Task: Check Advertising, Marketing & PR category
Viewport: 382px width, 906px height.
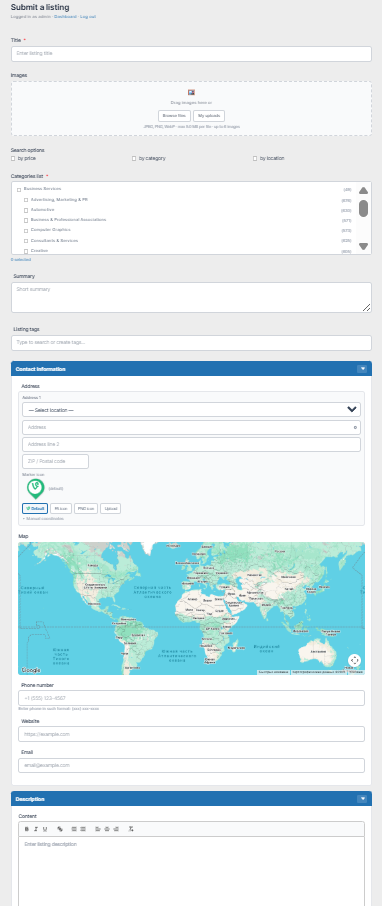Action: (26, 200)
